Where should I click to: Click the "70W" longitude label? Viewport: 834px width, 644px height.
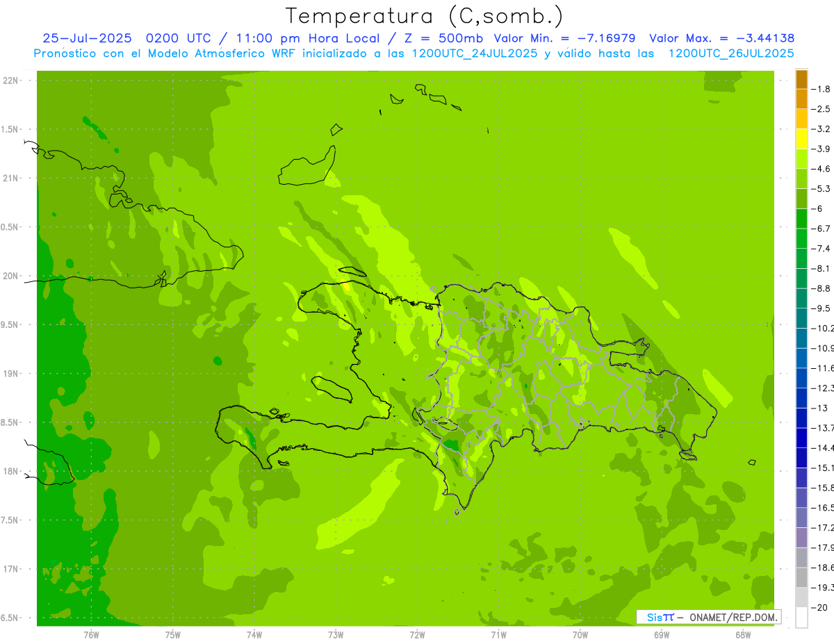pos(580,635)
